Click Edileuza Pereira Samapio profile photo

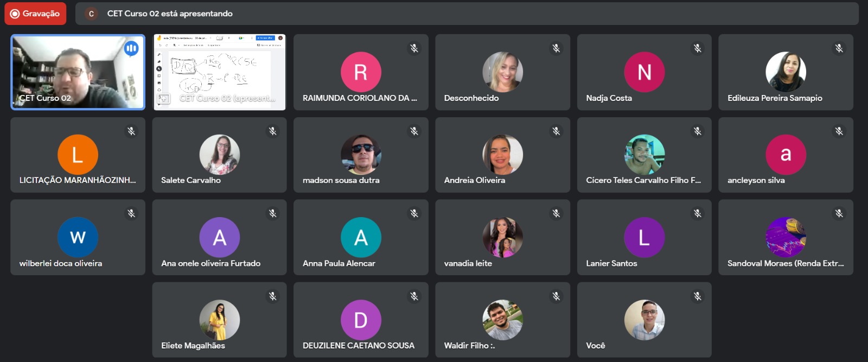786,72
